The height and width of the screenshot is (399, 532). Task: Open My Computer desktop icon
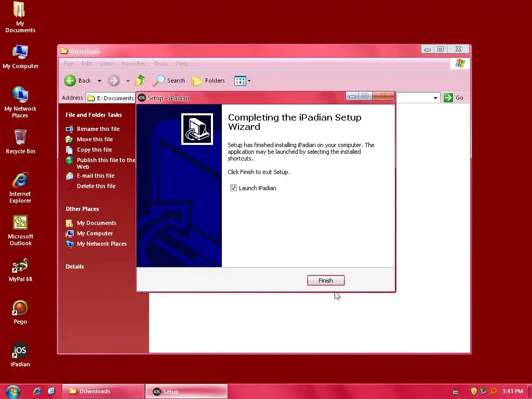(20, 57)
